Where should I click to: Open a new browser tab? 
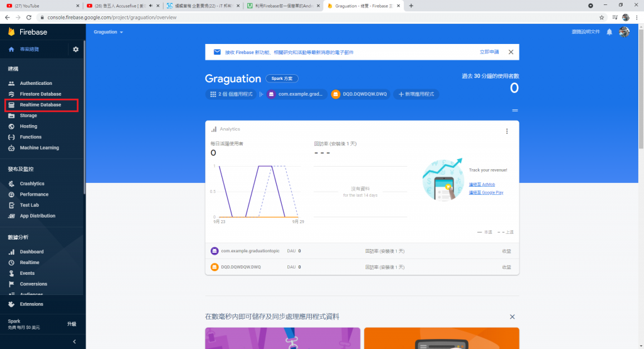(x=411, y=6)
